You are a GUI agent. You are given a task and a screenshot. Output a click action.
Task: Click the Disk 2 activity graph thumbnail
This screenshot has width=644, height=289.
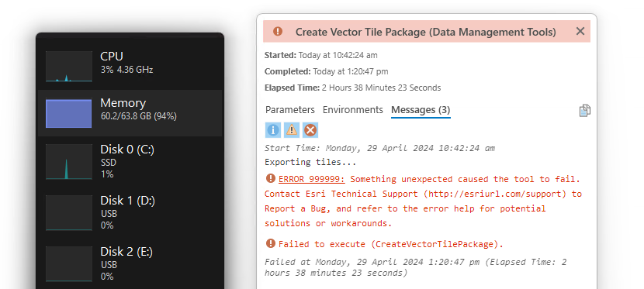point(69,263)
